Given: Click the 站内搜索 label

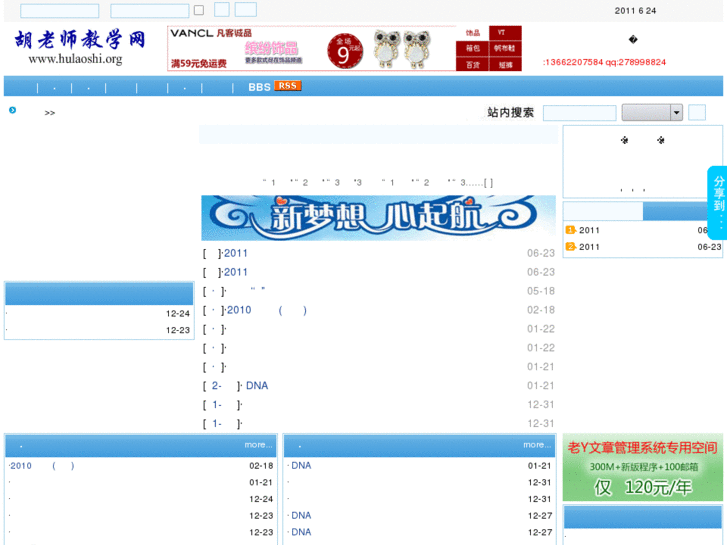Looking at the screenshot, I should [x=510, y=113].
